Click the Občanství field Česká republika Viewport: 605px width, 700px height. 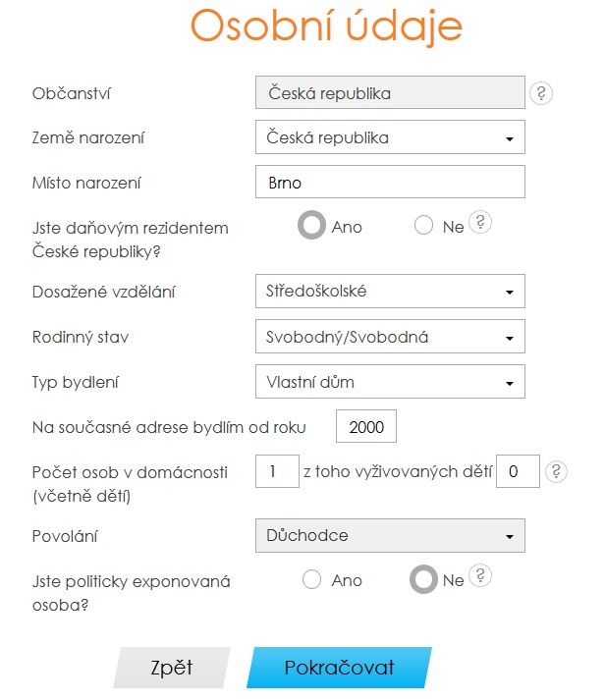(390, 92)
